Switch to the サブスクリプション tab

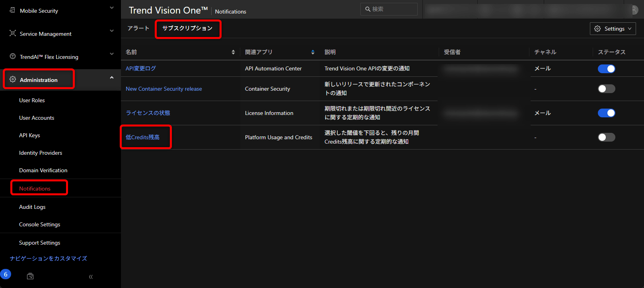187,28
